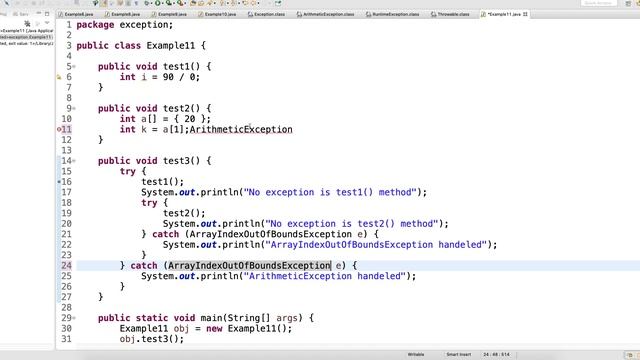Screen dimensions: 640x360
Task: Click 'test1()' in the line 5 declaration
Action: pyautogui.click(x=182, y=67)
